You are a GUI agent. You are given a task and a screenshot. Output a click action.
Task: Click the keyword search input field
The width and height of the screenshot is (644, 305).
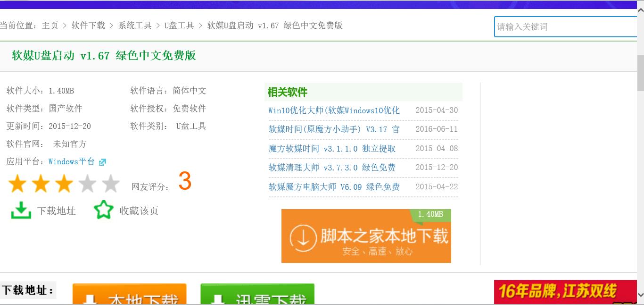[566, 26]
